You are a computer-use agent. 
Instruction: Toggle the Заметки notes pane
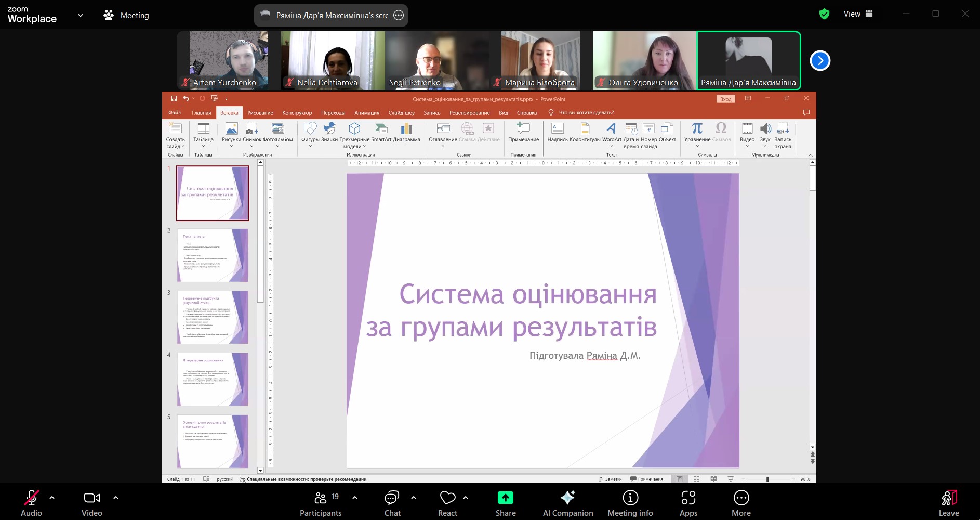tap(610, 479)
